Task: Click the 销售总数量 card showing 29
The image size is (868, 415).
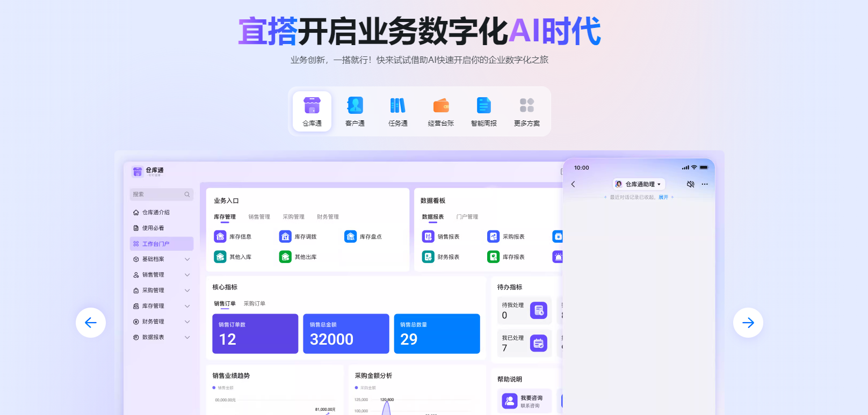Action: click(437, 334)
